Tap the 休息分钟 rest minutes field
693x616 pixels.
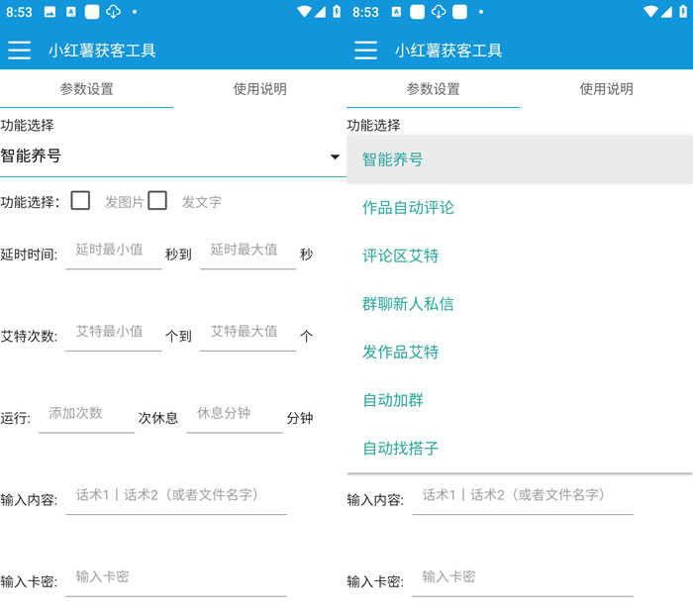(x=234, y=414)
